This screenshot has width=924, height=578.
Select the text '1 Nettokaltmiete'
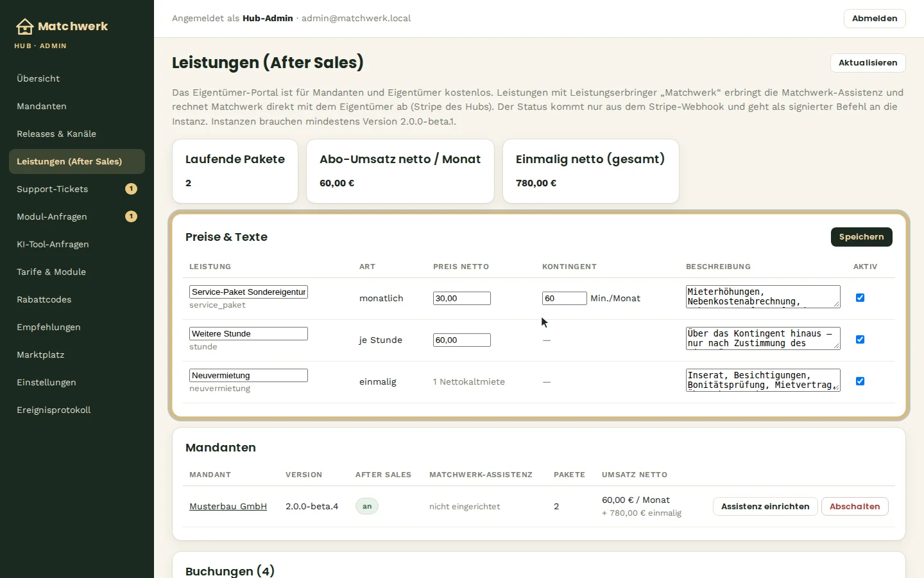pos(469,381)
